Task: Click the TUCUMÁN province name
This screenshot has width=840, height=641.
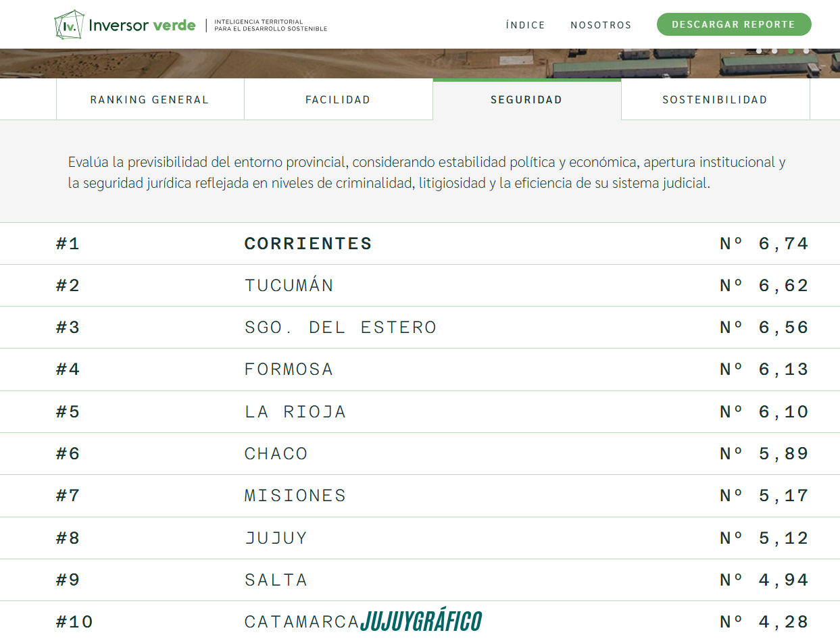Action: (289, 285)
